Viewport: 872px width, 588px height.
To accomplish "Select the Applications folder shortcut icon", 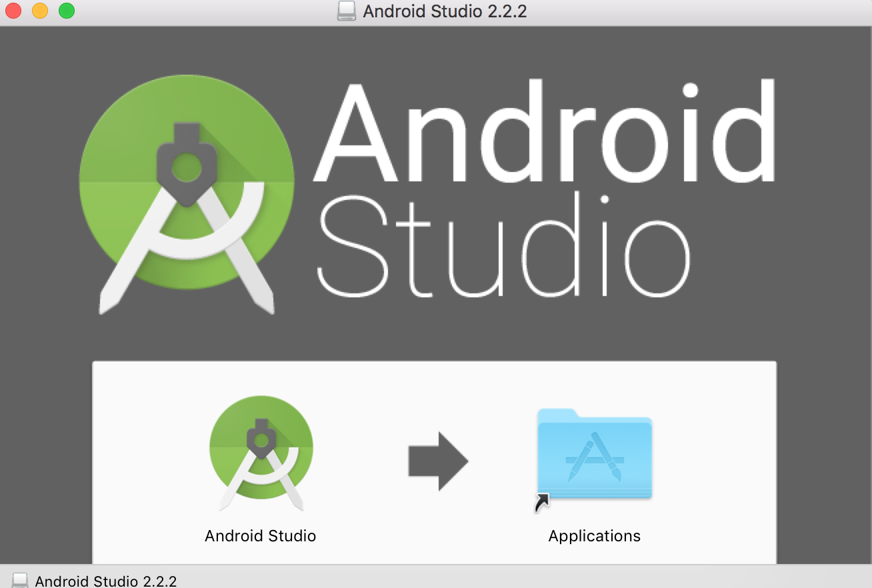I will [594, 455].
